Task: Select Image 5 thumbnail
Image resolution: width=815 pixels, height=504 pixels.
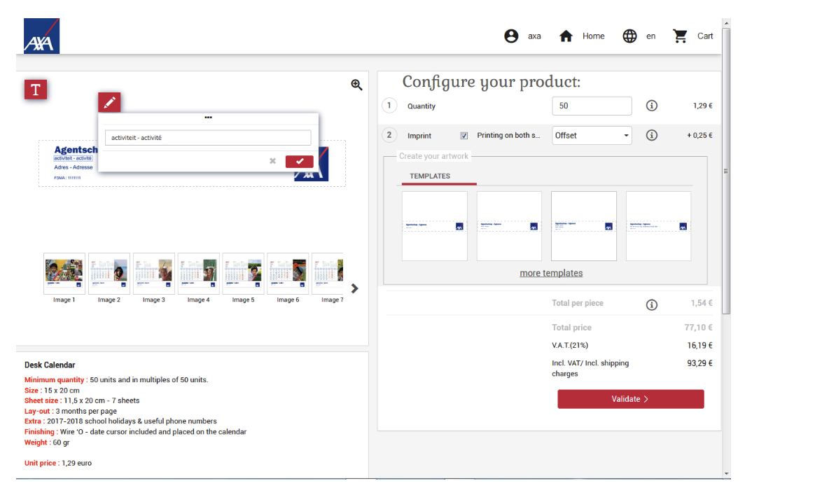Action: pos(243,274)
